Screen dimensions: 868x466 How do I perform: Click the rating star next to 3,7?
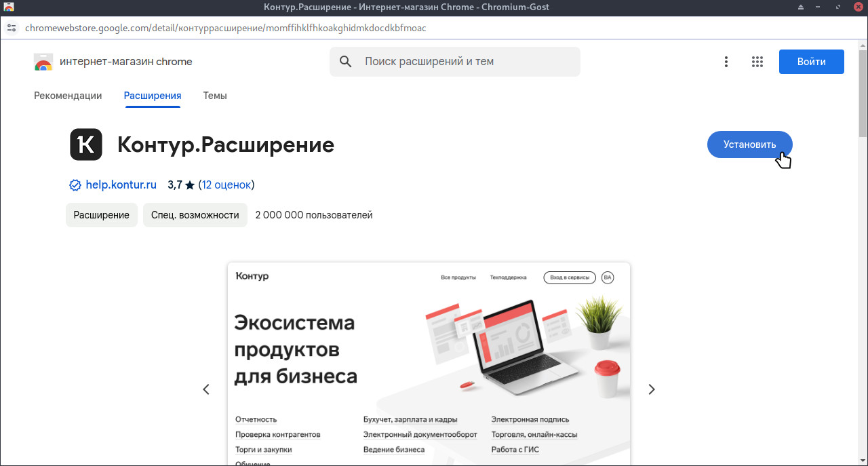click(x=190, y=185)
